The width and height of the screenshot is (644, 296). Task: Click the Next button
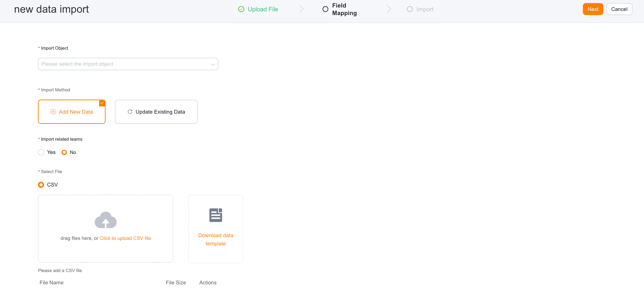593,9
